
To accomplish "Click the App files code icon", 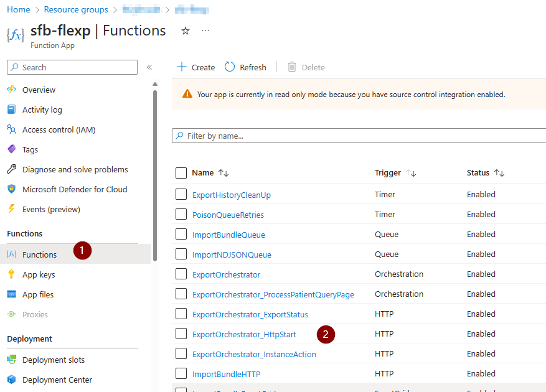I will pyautogui.click(x=11, y=294).
